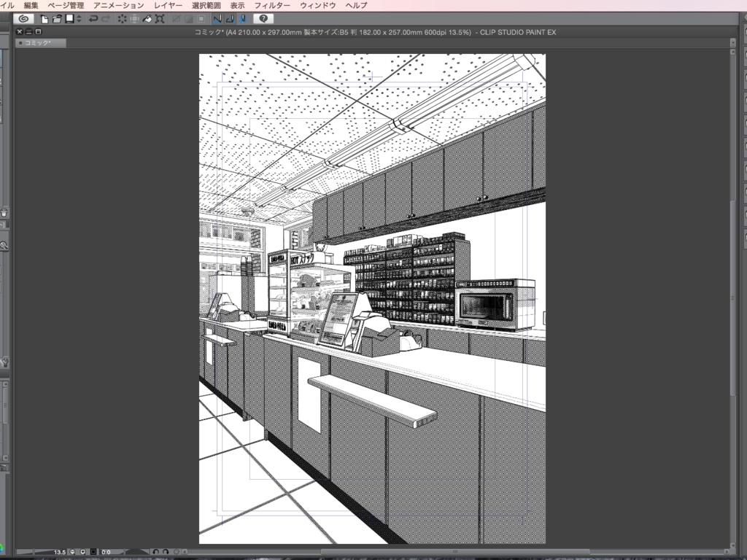Open the save options up-down arrows
The image size is (747, 560).
(79, 18)
